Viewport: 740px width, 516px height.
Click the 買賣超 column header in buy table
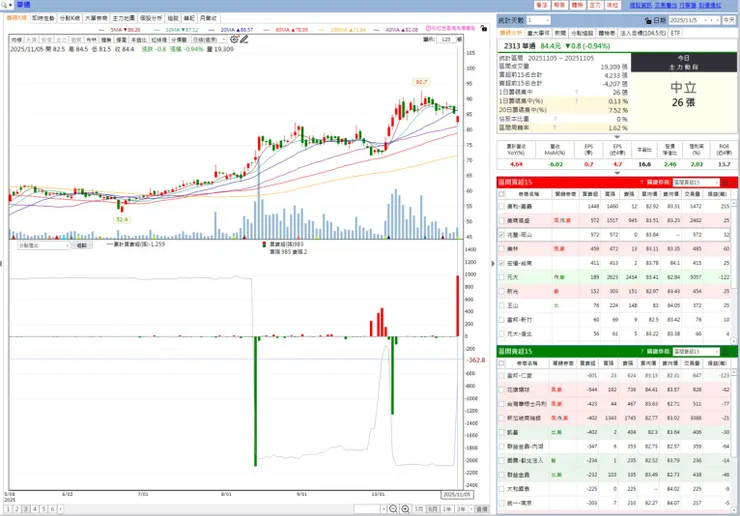589,194
